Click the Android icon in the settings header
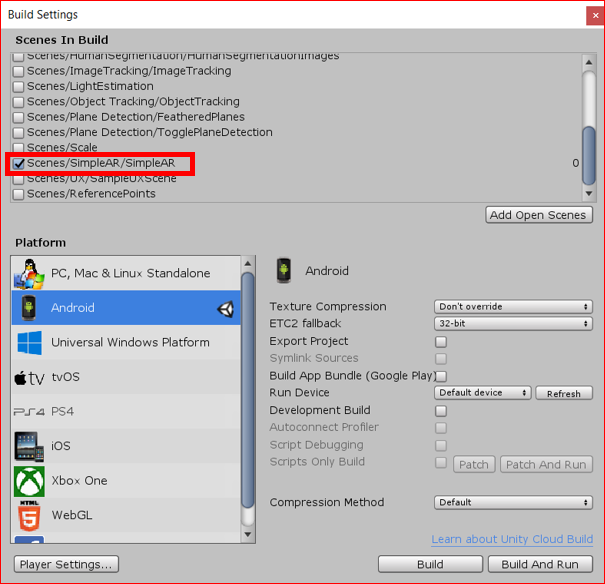 coord(284,271)
